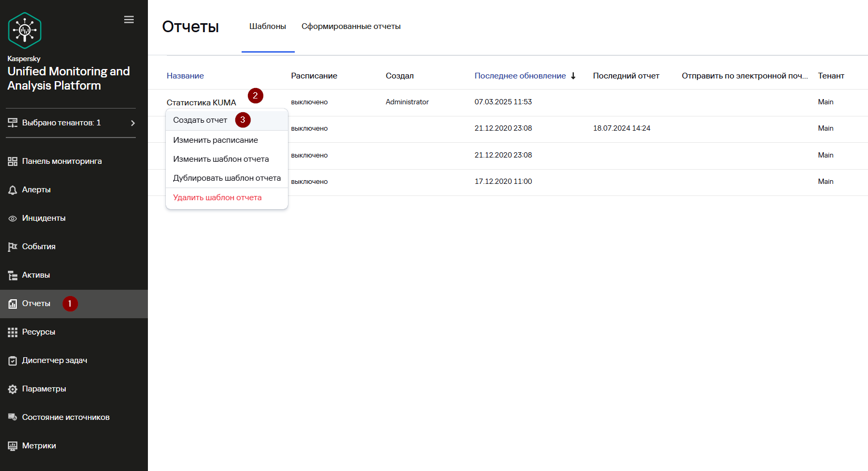This screenshot has height=471, width=868.
Task: Select the Статистика KUMA report template
Action: [x=202, y=103]
